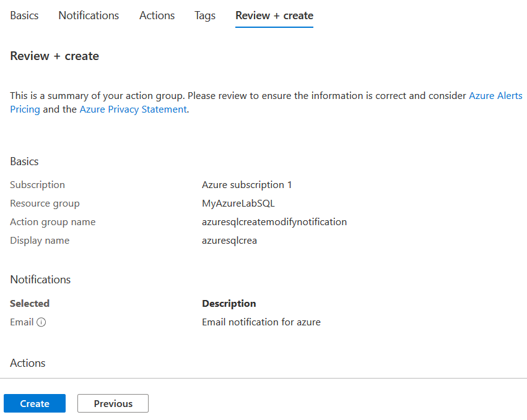
Task: Click the Subscription field label
Action: [x=37, y=185]
